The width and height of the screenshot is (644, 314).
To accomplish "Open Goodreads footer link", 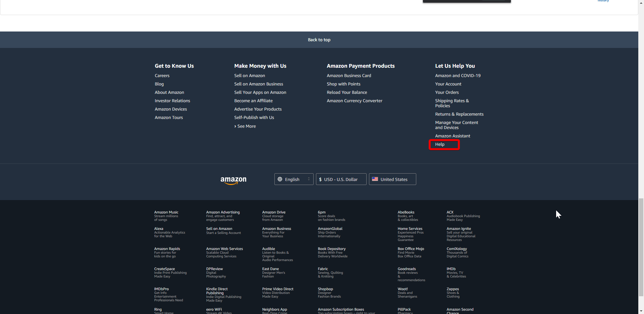I will [411, 274].
